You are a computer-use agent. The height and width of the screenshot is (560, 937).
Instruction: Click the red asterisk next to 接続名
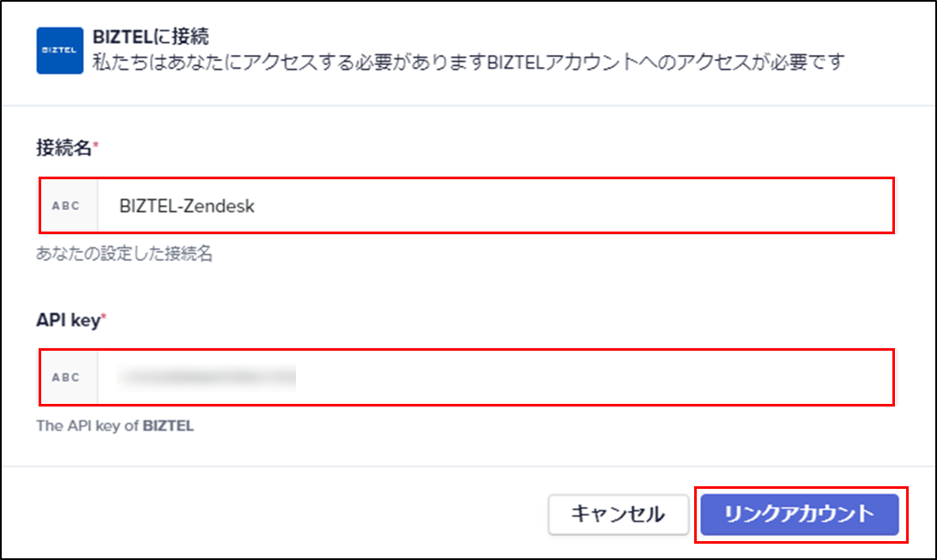(x=95, y=144)
